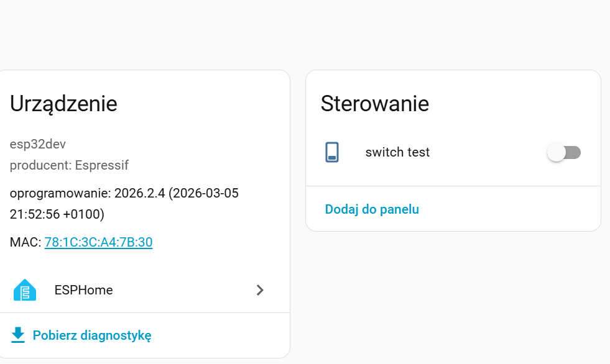Select the switch test entity label
The width and height of the screenshot is (610, 364).
(x=397, y=152)
